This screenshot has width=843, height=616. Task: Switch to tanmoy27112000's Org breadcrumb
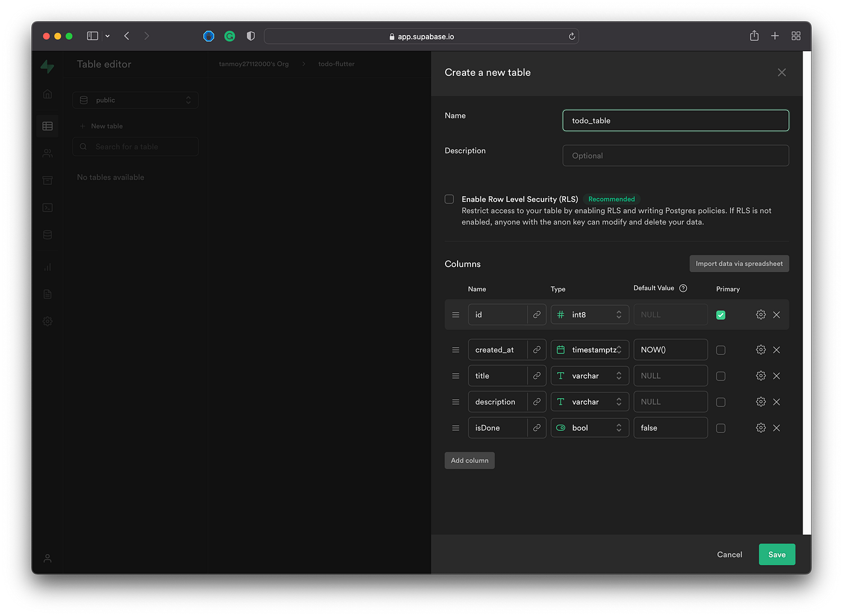pyautogui.click(x=254, y=64)
